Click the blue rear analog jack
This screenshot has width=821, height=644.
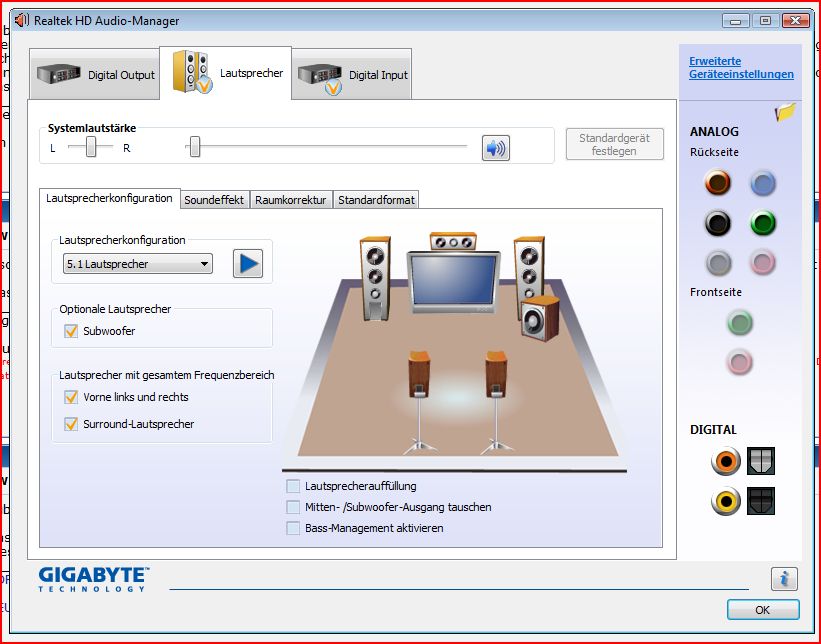[x=762, y=183]
